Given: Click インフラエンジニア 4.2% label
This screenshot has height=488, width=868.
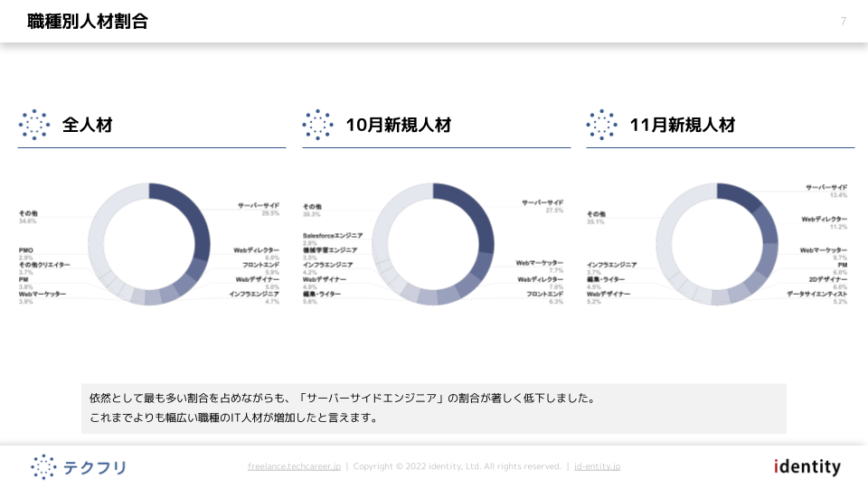Looking at the screenshot, I should 327,268.
